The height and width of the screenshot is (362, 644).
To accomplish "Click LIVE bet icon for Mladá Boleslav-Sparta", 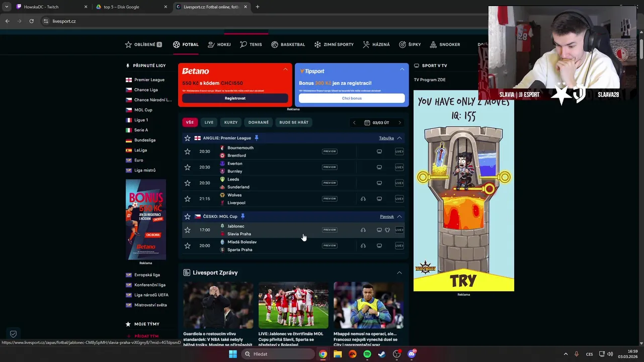I will (x=399, y=246).
